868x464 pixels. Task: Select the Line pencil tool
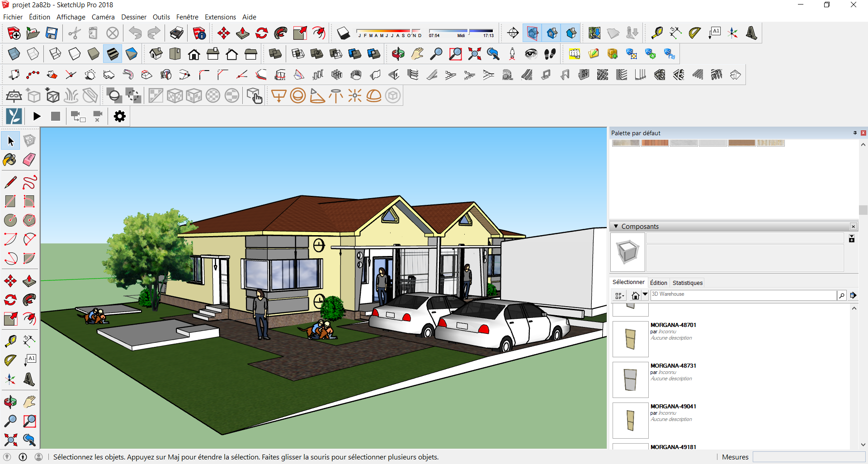[x=10, y=182]
